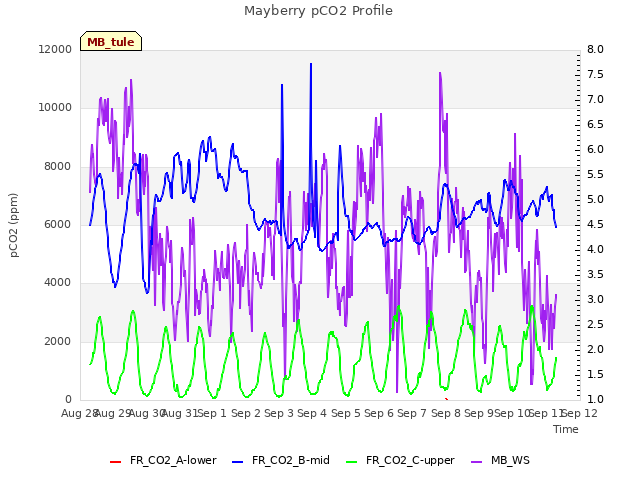This screenshot has height=480, width=640.
Task: Click the Sep 1 date tick
Action: click(x=213, y=413)
